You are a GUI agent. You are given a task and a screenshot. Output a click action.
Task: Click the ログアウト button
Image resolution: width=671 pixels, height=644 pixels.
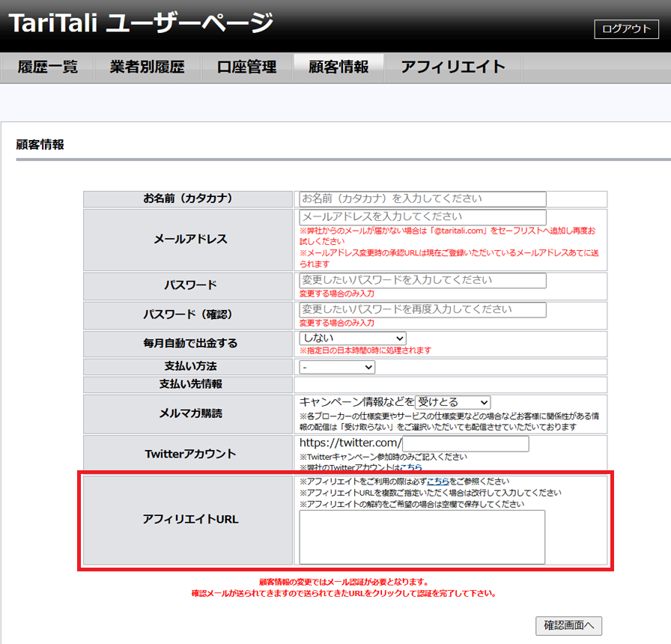pyautogui.click(x=626, y=28)
